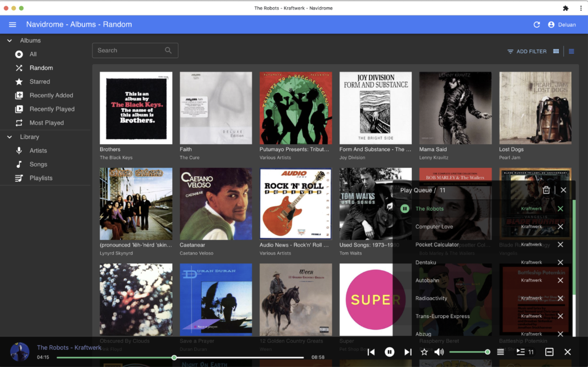Skip to the next track
The height and width of the screenshot is (367, 588).
408,352
